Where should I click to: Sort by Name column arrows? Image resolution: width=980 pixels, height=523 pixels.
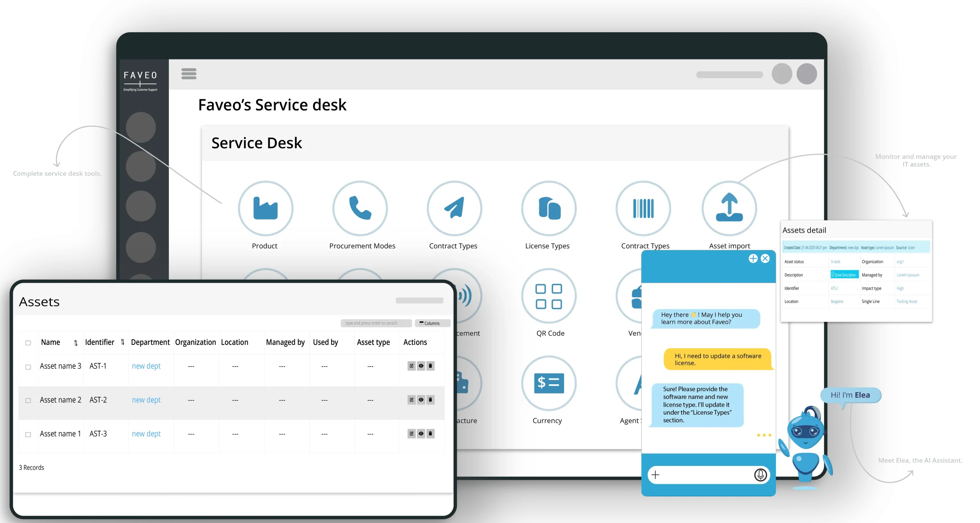click(76, 343)
